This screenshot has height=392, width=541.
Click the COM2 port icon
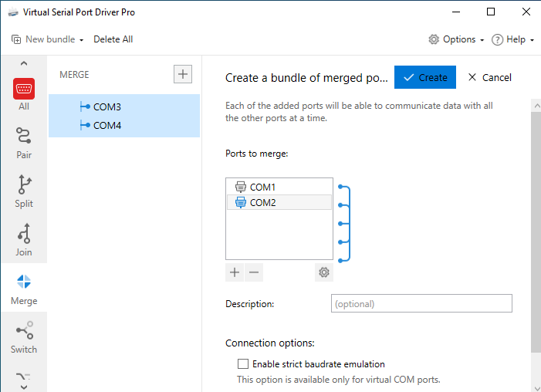tap(241, 202)
